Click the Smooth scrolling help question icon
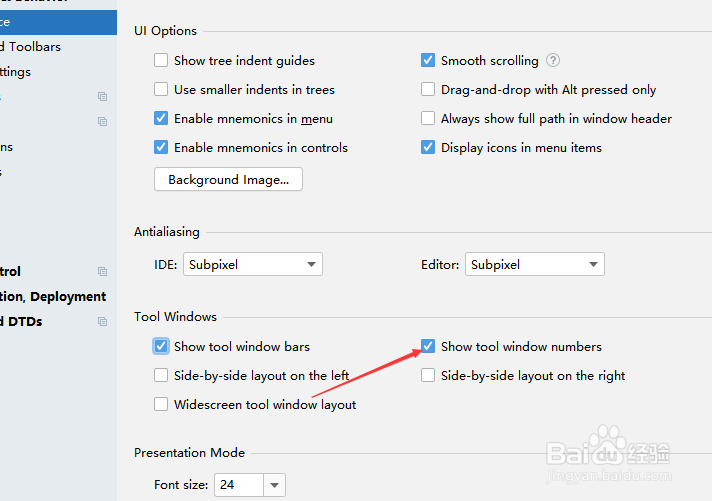The image size is (712, 501). (553, 60)
